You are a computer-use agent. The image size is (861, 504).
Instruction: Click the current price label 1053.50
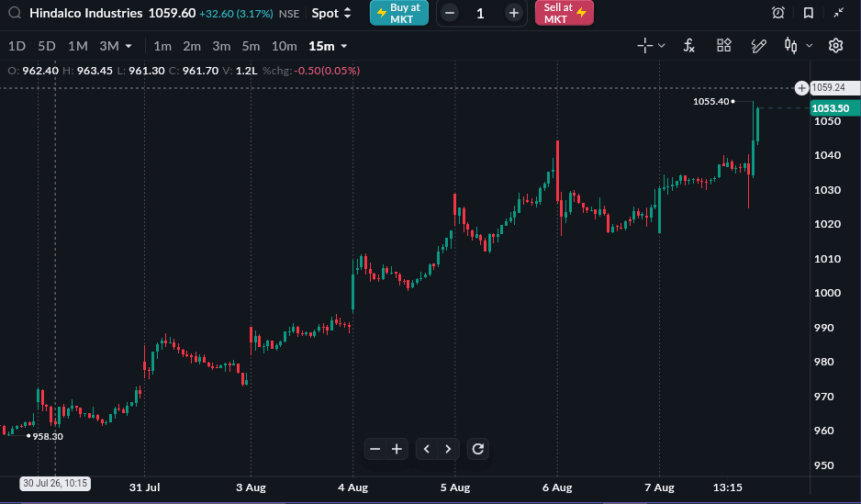coord(834,108)
